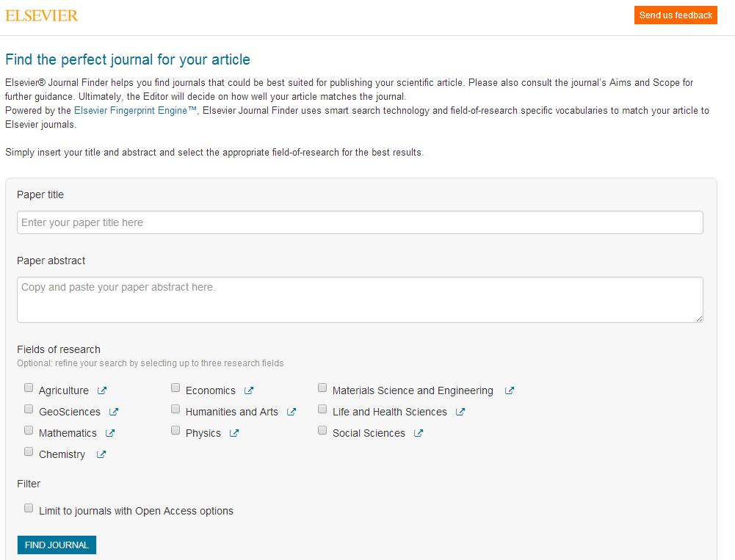
Task: Open Economics external link icon
Action: click(x=249, y=390)
